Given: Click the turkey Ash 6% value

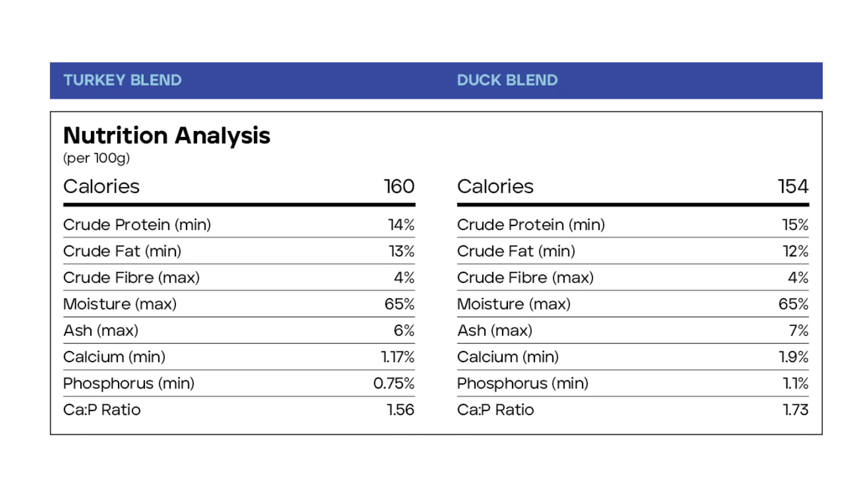Looking at the screenshot, I should click(x=404, y=330).
